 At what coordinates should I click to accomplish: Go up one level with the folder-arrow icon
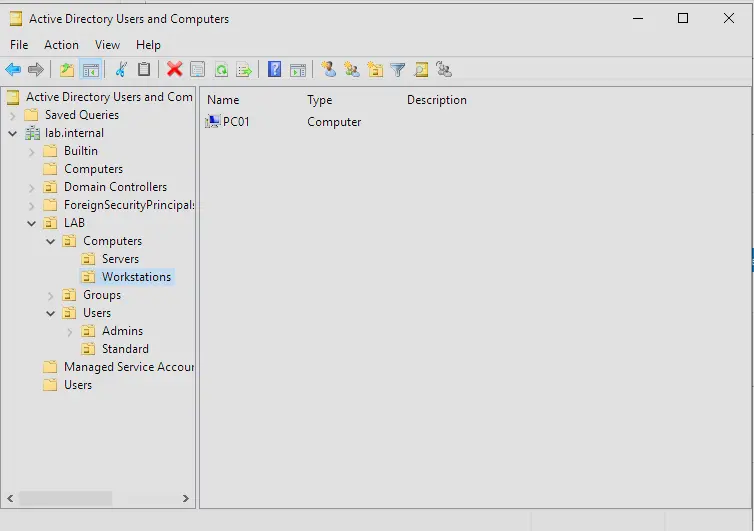click(66, 70)
